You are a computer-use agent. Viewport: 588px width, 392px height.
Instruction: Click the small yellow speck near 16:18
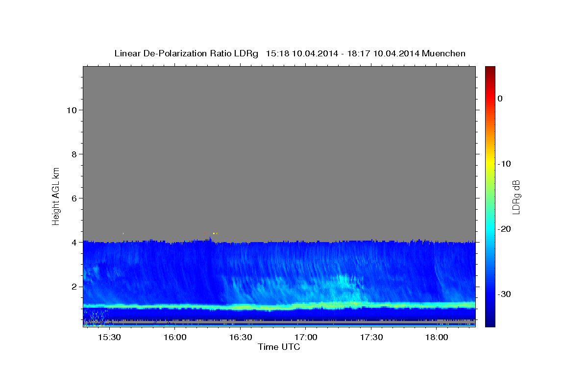[x=214, y=233]
